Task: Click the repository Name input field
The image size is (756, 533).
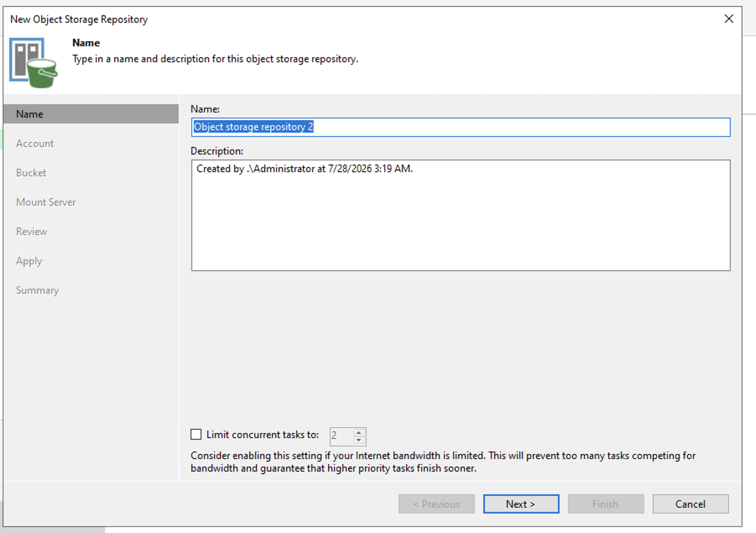Action: pyautogui.click(x=461, y=127)
